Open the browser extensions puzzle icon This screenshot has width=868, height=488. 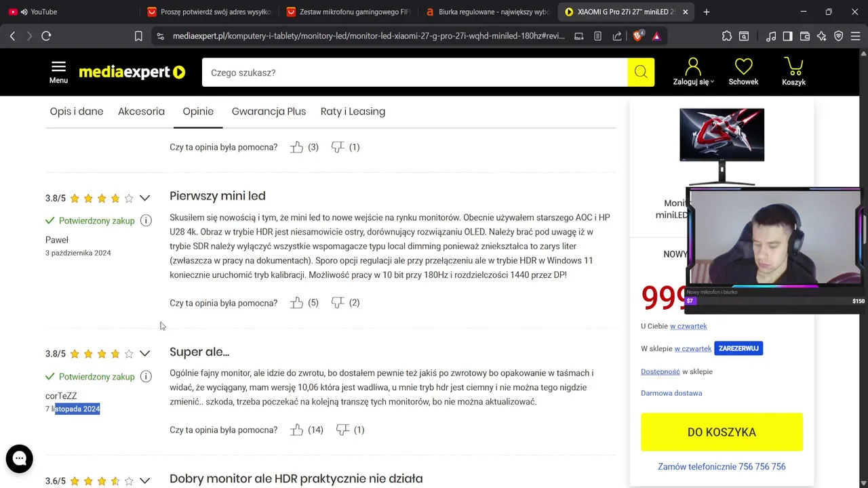[x=727, y=36]
